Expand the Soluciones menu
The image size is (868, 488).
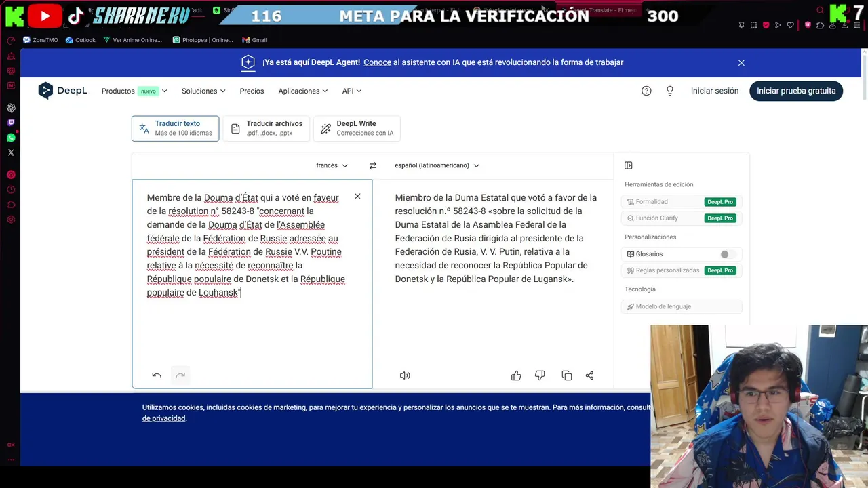click(x=203, y=91)
